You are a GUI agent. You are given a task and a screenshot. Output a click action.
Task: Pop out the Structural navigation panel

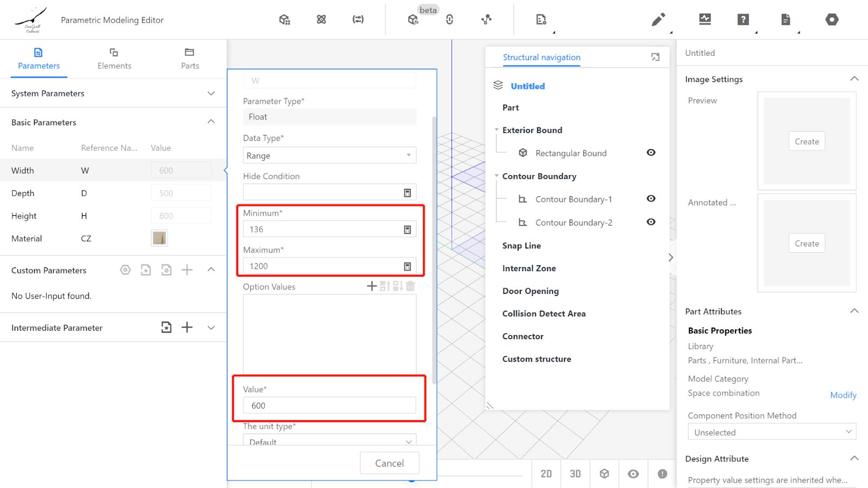655,57
